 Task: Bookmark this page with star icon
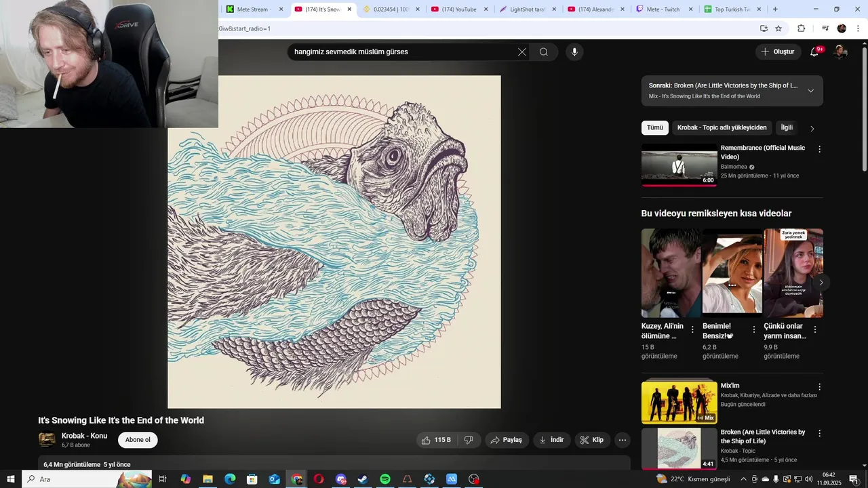pyautogui.click(x=778, y=28)
